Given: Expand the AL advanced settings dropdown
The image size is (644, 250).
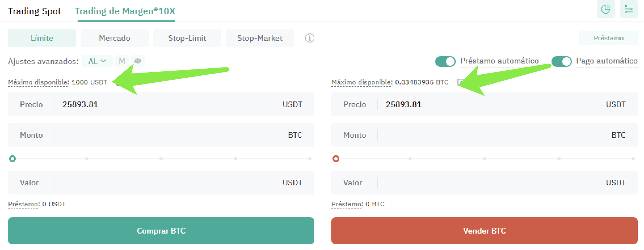Looking at the screenshot, I should click(97, 61).
